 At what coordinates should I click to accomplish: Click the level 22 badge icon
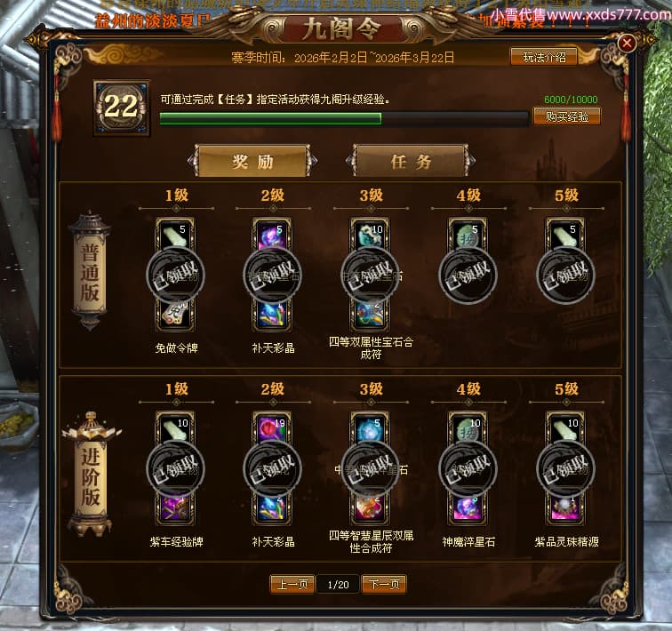(x=122, y=108)
